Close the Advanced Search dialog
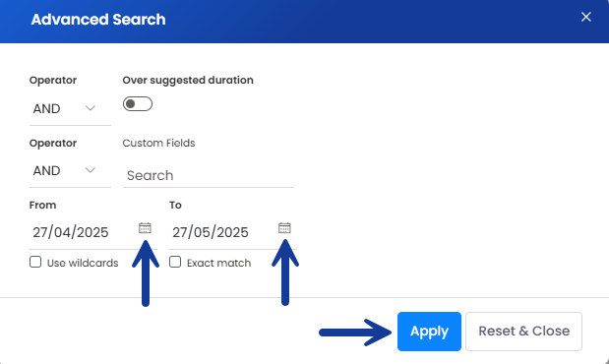This screenshot has height=364, width=609. (x=586, y=17)
